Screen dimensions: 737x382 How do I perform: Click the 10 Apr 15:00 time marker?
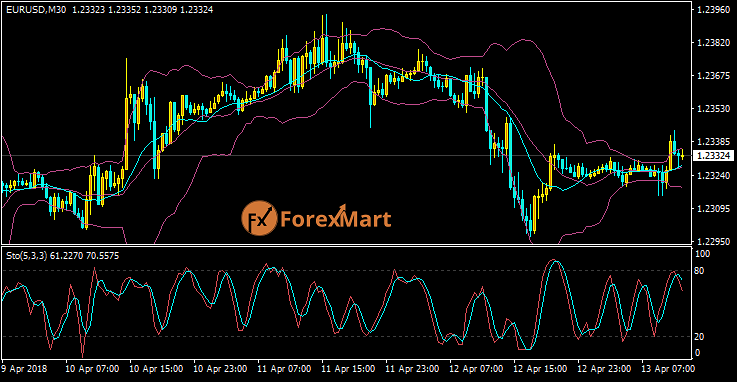(x=156, y=369)
